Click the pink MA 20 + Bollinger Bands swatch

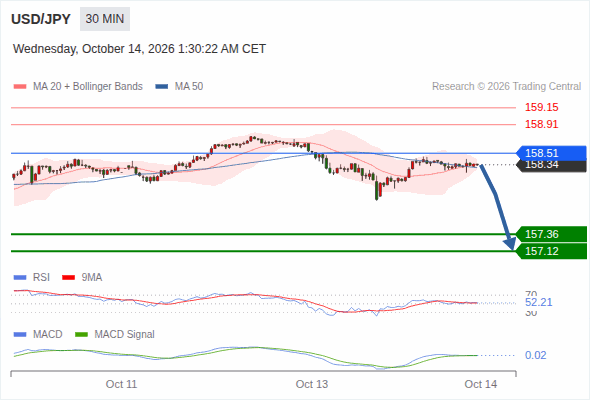(20, 87)
